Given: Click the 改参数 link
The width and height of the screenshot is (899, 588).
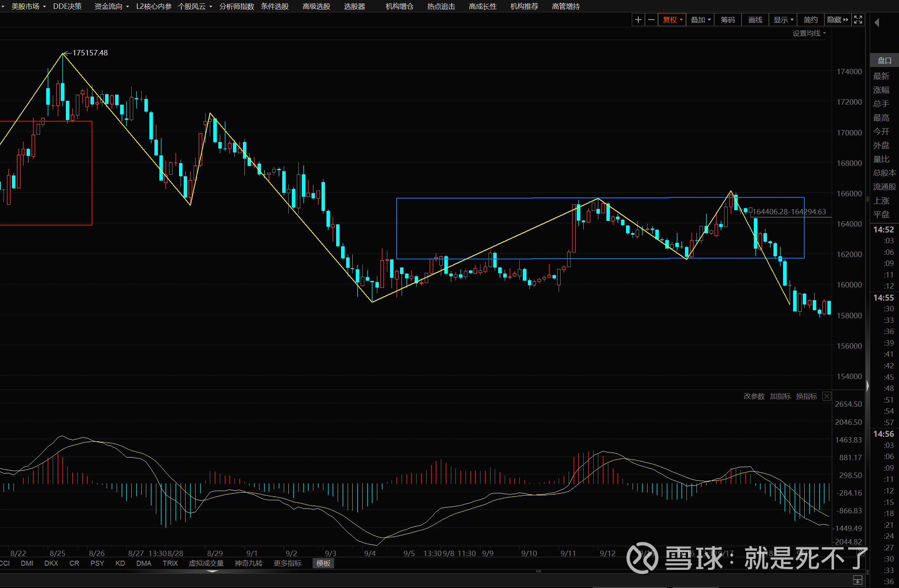Looking at the screenshot, I should 754,396.
